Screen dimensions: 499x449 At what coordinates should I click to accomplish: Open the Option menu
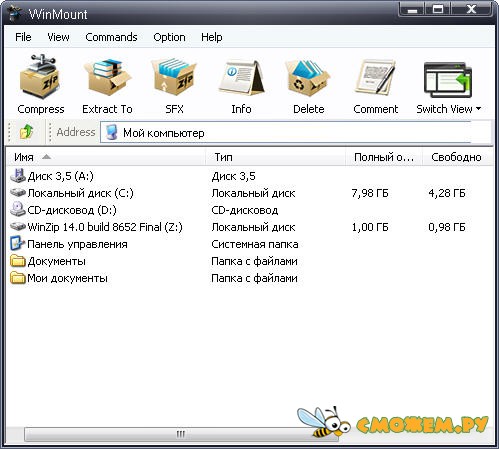[x=169, y=37]
